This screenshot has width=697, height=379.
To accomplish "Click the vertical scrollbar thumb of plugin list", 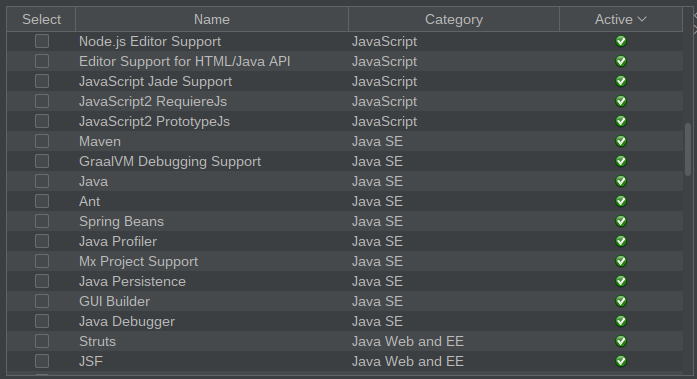I will point(688,149).
